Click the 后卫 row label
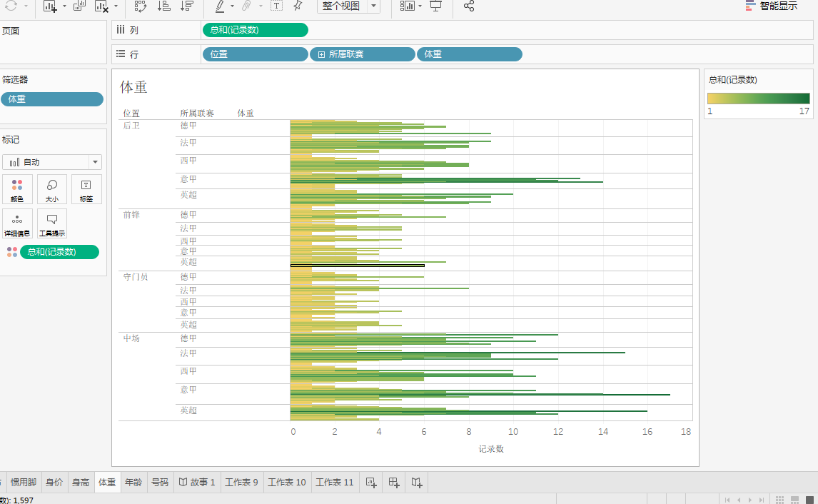The width and height of the screenshot is (818, 504). [x=131, y=126]
